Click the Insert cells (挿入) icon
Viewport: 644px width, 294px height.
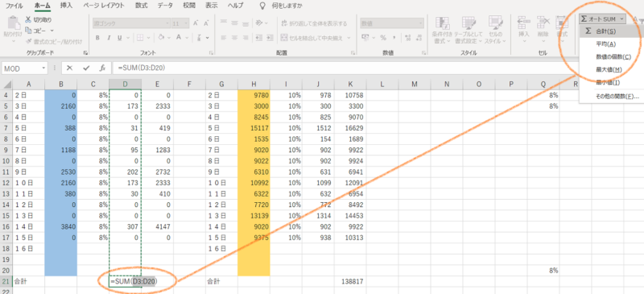[x=524, y=22]
